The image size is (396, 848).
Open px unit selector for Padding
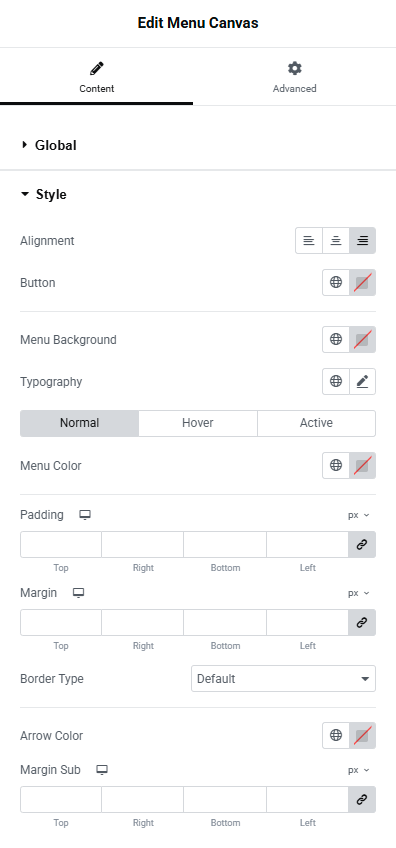click(359, 515)
